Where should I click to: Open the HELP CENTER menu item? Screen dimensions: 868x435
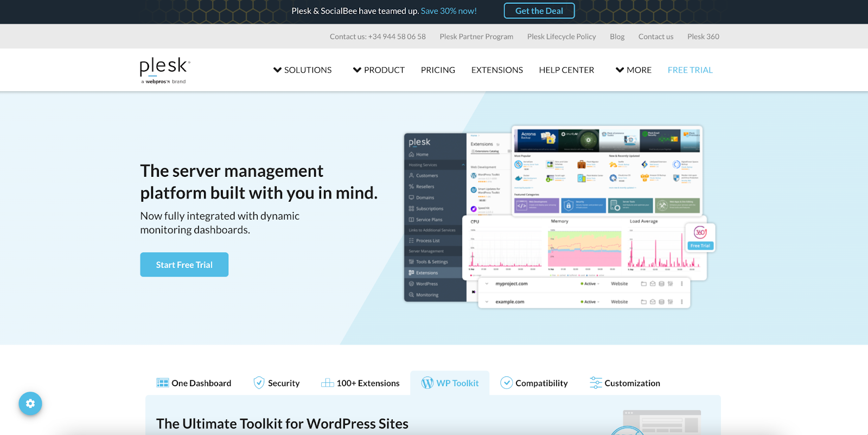tap(566, 70)
